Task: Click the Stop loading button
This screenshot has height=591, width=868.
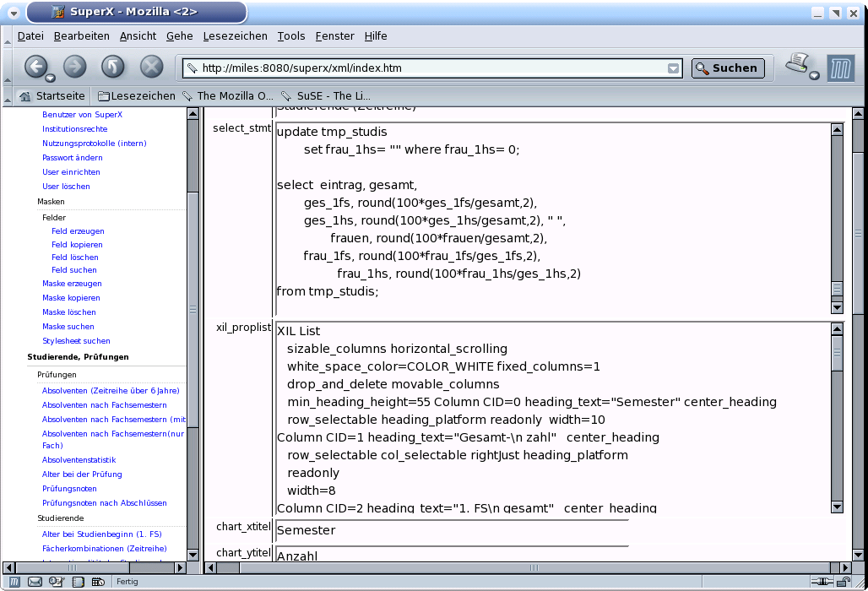Action: click(151, 67)
